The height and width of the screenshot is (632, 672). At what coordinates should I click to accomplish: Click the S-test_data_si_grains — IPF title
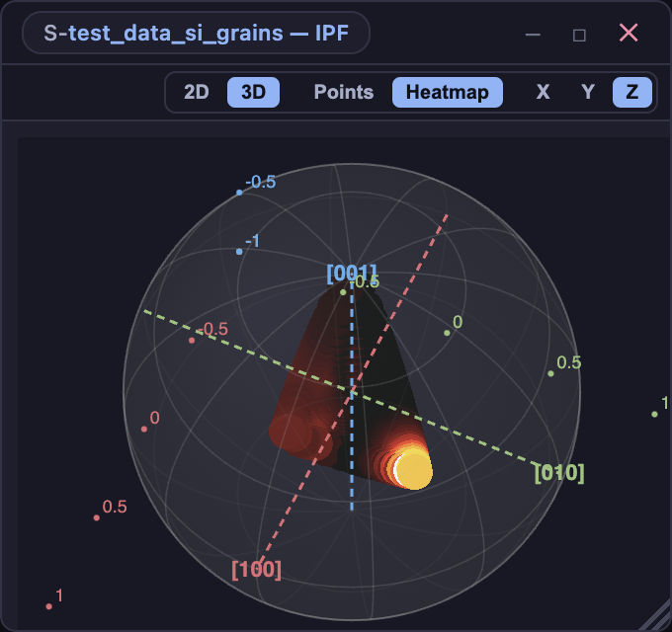[x=196, y=33]
